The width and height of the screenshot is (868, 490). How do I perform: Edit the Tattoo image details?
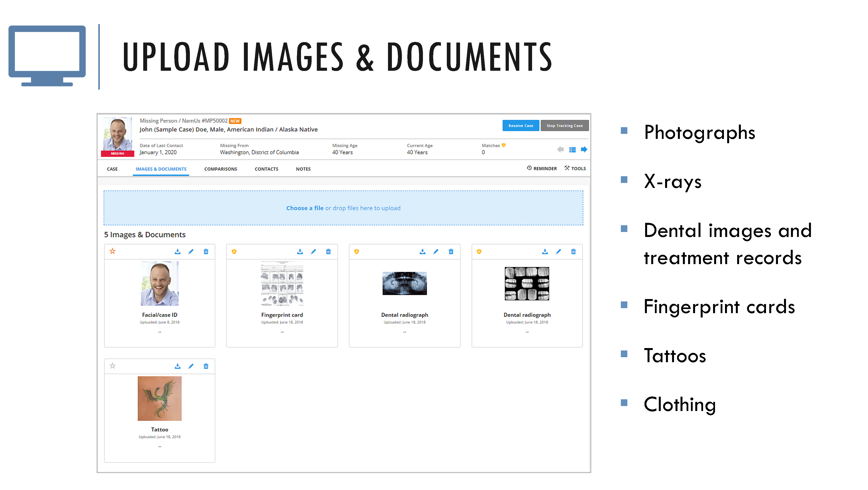pyautogui.click(x=191, y=366)
